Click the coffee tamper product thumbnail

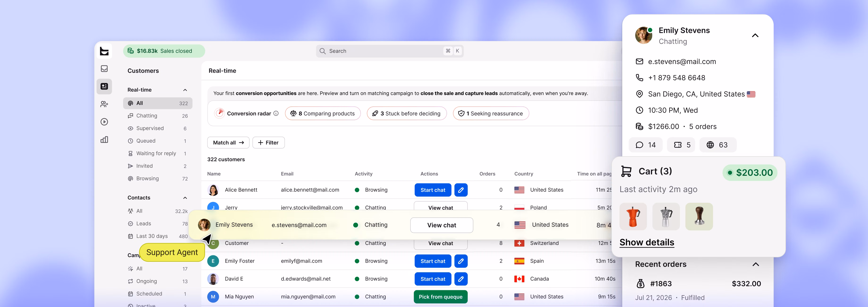pos(699,217)
